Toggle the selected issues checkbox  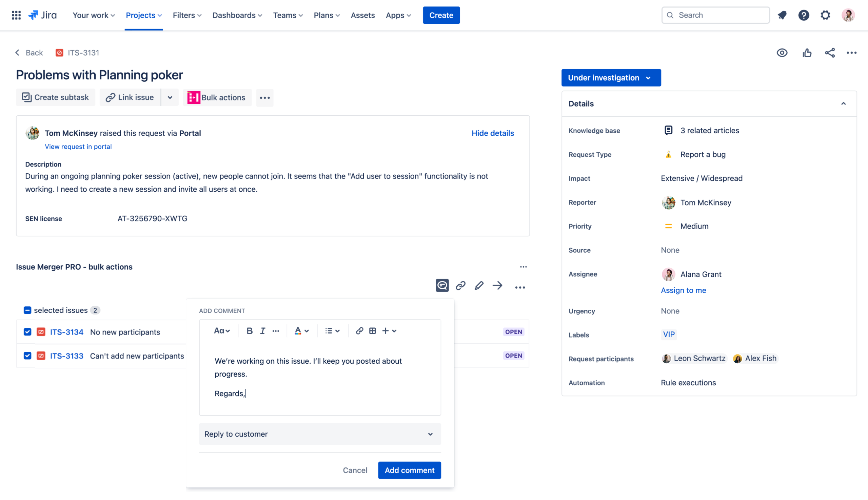click(x=27, y=310)
